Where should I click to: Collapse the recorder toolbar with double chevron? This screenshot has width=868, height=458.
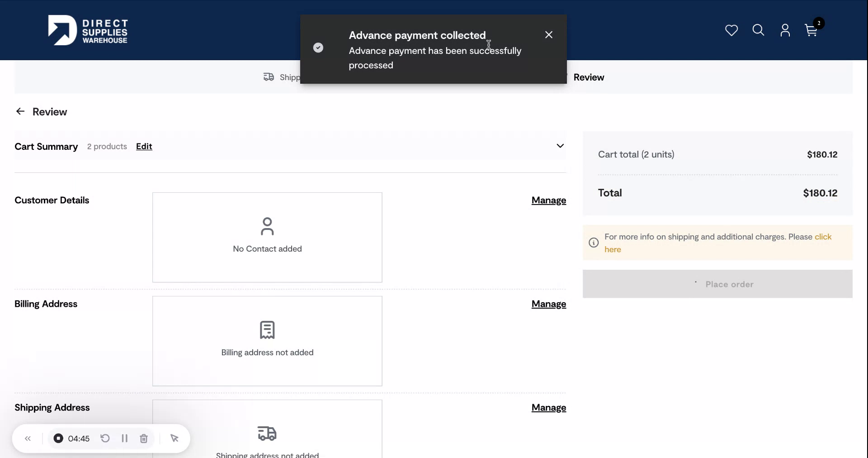point(28,439)
